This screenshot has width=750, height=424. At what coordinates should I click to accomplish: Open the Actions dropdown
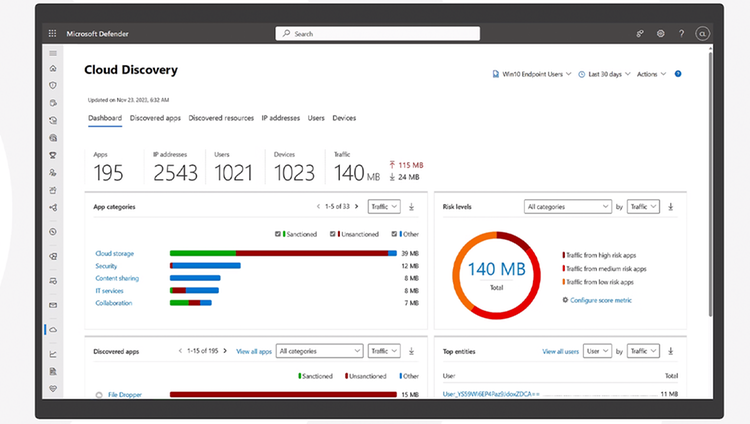[651, 74]
